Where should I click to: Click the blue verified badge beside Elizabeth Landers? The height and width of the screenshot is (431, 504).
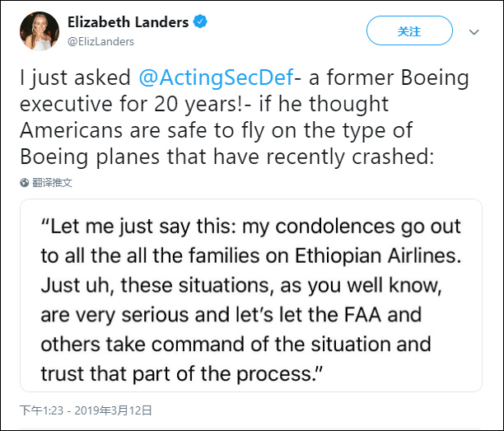pyautogui.click(x=199, y=22)
